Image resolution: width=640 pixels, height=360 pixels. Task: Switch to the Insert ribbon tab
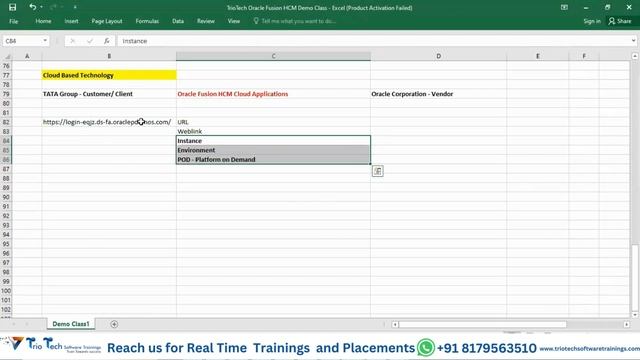pos(71,21)
